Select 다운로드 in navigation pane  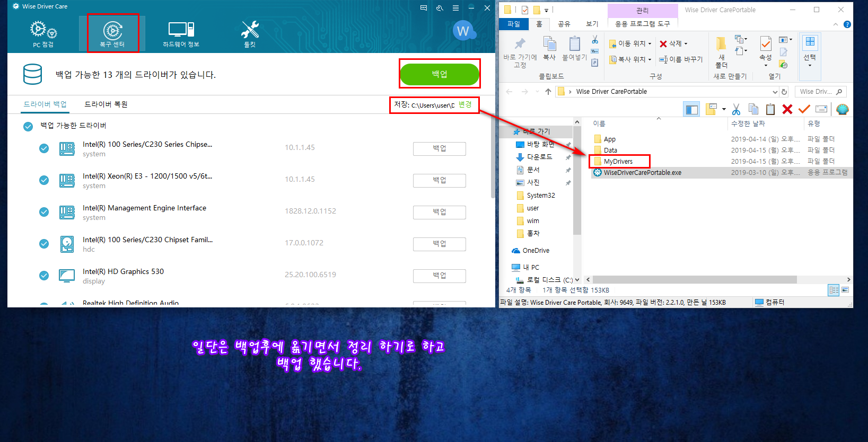pos(539,157)
